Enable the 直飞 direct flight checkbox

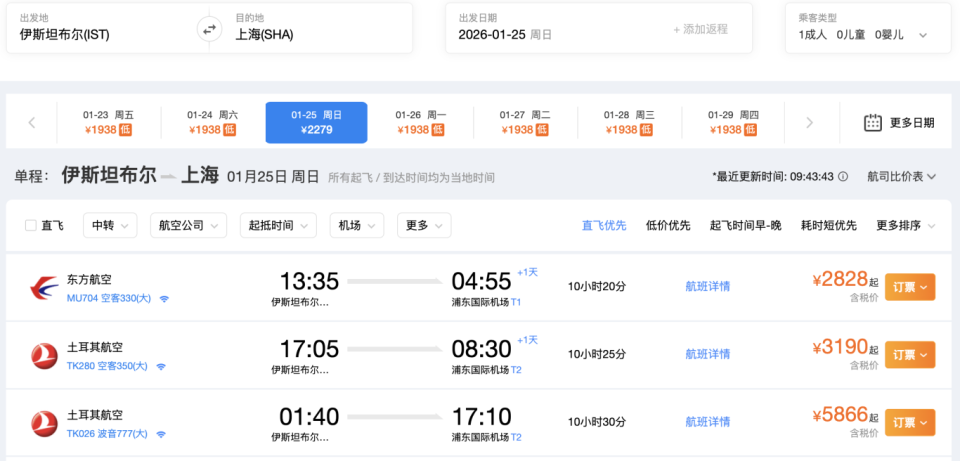[x=31, y=226]
